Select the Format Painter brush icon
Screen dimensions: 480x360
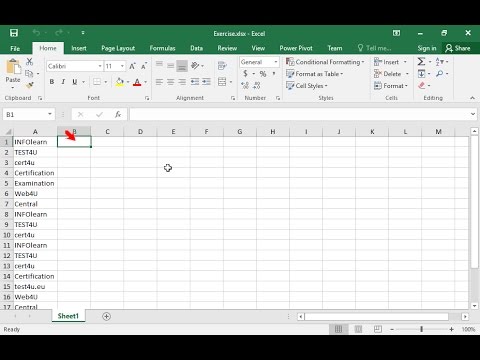tap(30, 85)
